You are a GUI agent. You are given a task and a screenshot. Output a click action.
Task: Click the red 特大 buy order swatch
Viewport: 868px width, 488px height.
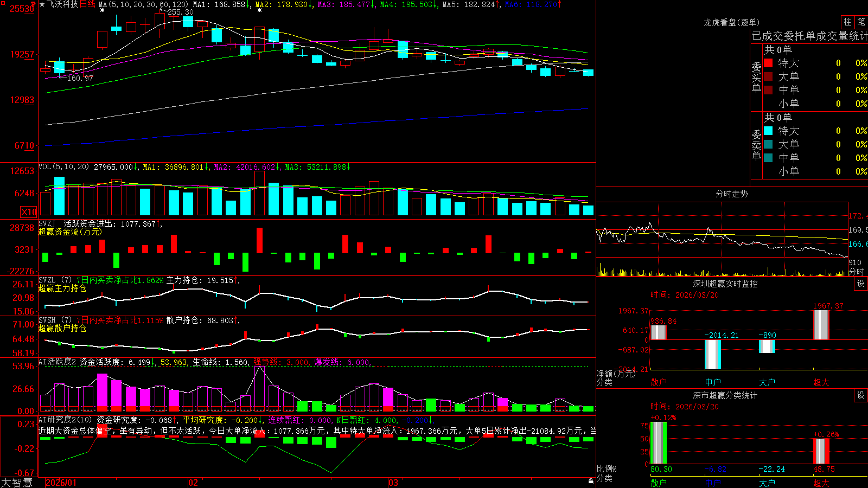pyautogui.click(x=768, y=63)
